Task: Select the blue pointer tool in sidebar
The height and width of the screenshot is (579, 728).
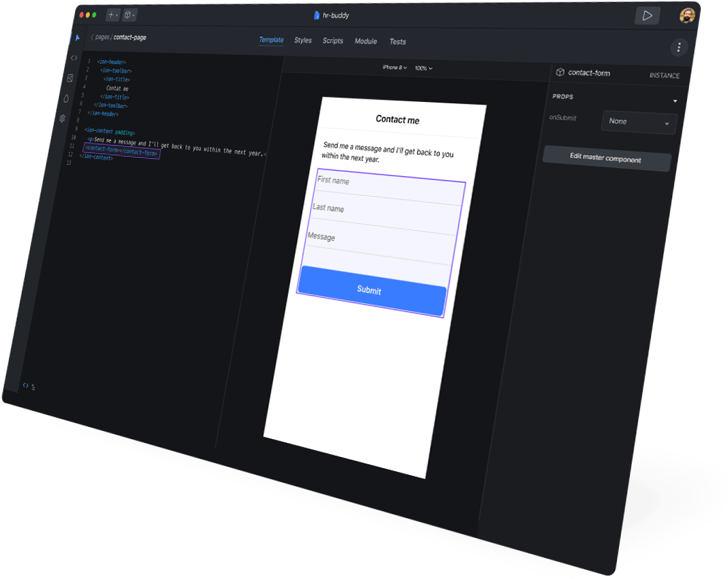Action: pos(77,38)
